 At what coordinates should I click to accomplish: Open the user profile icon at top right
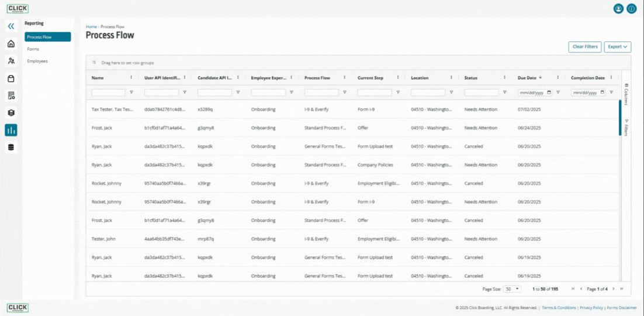(618, 8)
